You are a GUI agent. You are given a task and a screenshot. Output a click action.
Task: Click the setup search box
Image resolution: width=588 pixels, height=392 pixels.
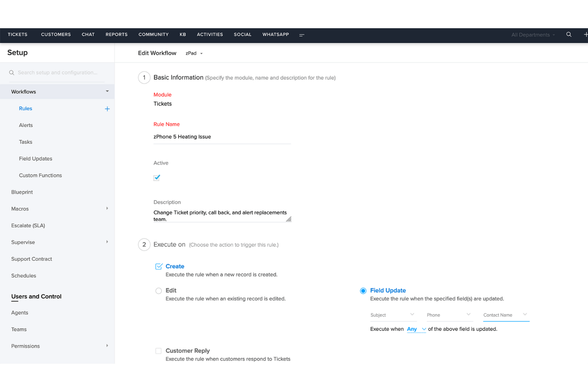click(57, 73)
